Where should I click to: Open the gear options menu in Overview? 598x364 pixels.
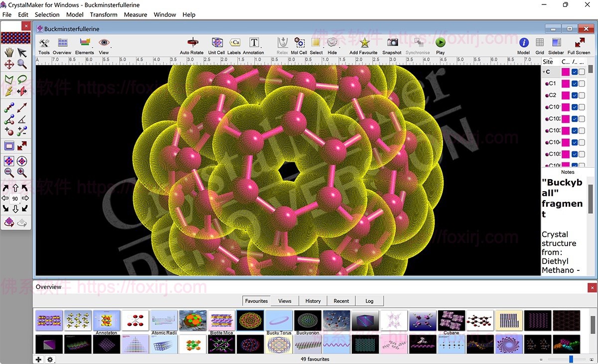[x=50, y=359]
